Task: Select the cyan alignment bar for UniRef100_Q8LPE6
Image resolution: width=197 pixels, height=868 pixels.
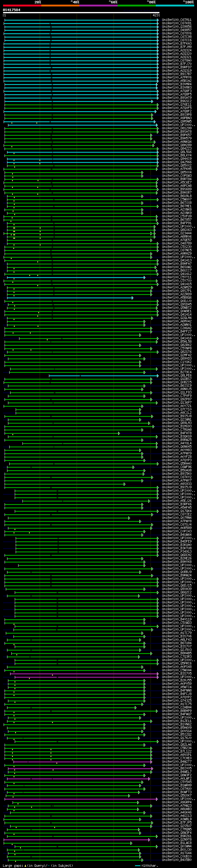Action: (x=104, y=376)
